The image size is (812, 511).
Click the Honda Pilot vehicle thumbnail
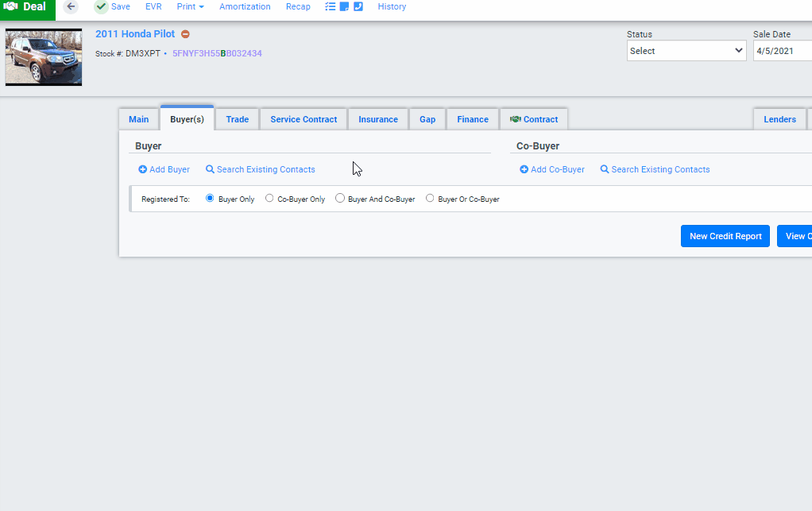pos(44,57)
